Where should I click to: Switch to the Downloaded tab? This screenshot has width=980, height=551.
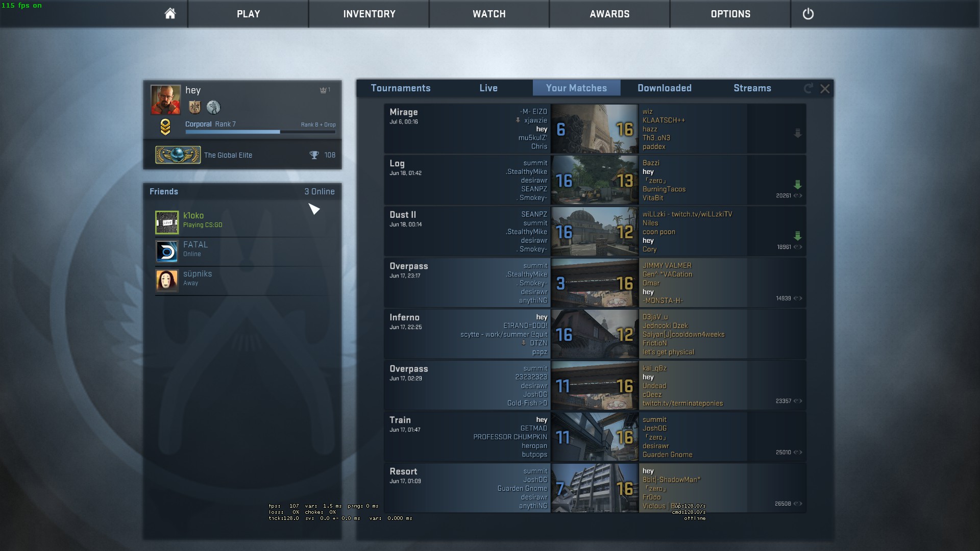665,88
